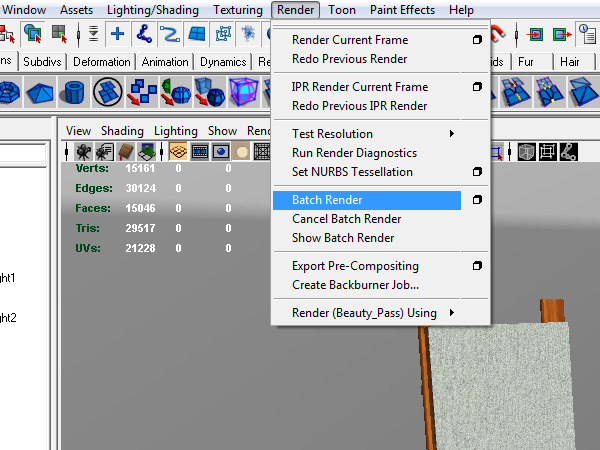This screenshot has height=450, width=600.
Task: Toggle X-Ray wireframe cube icon
Action: click(527, 152)
